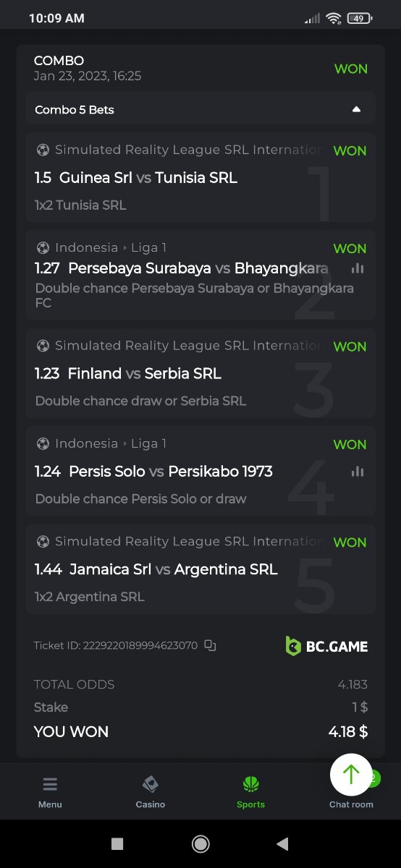Open the Finland vs Serbia SRL match
Screen dimensions: 401x868
[145, 373]
